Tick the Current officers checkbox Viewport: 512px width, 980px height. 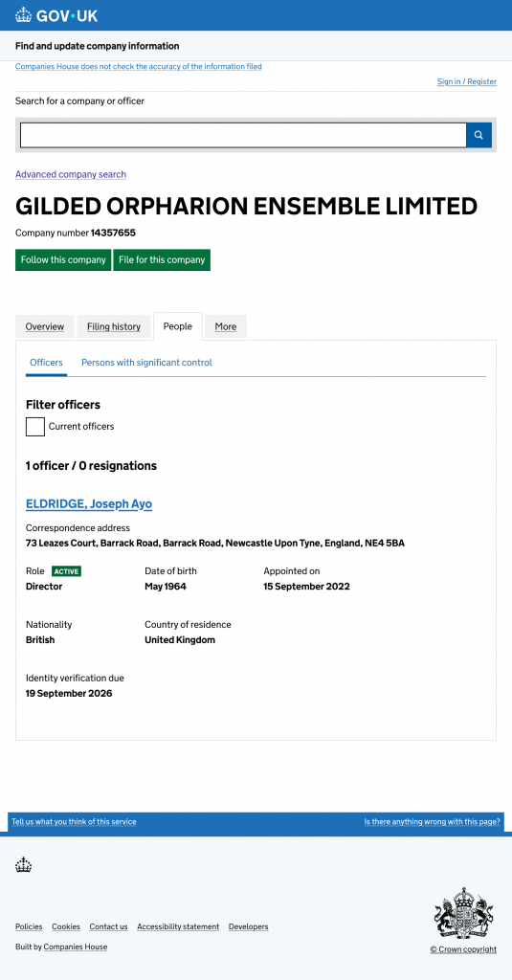pyautogui.click(x=35, y=427)
